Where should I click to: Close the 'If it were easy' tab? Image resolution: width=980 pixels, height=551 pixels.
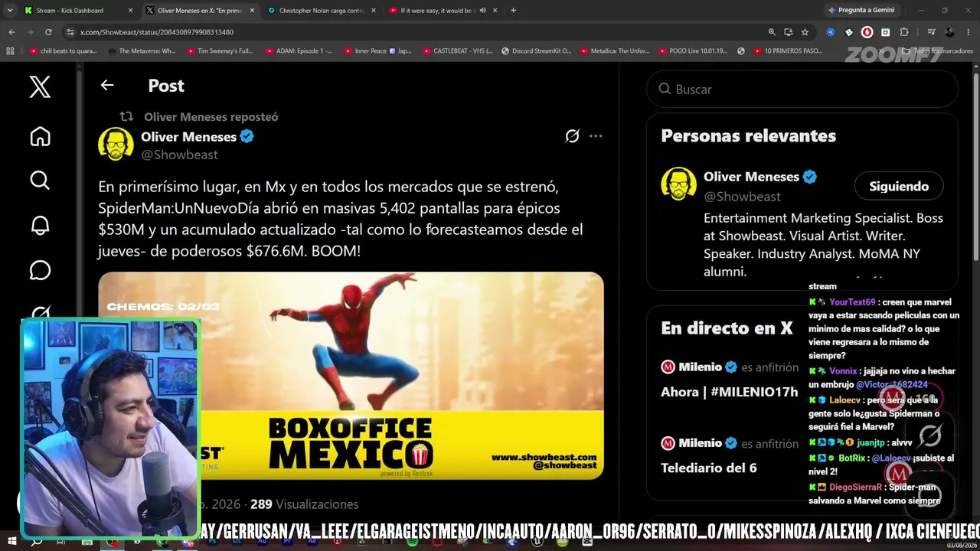coord(495,11)
